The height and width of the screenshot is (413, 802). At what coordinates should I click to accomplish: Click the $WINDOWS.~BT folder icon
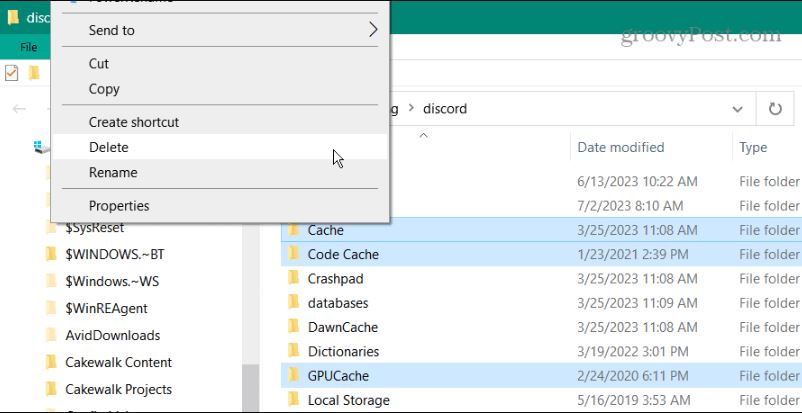pos(51,253)
